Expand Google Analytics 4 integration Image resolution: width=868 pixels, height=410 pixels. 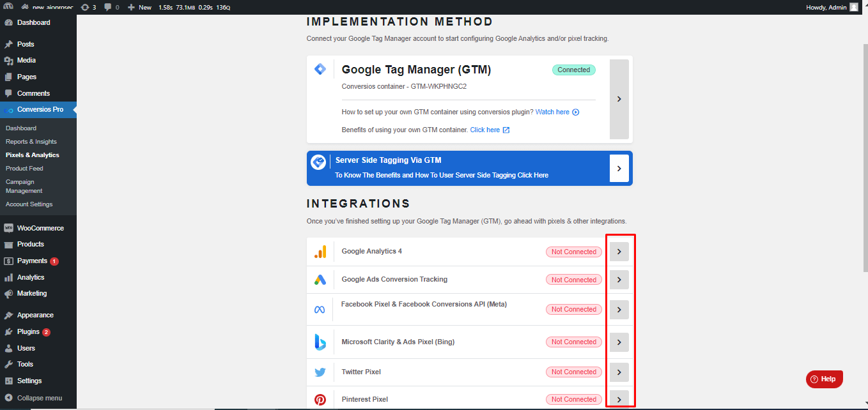pos(619,252)
